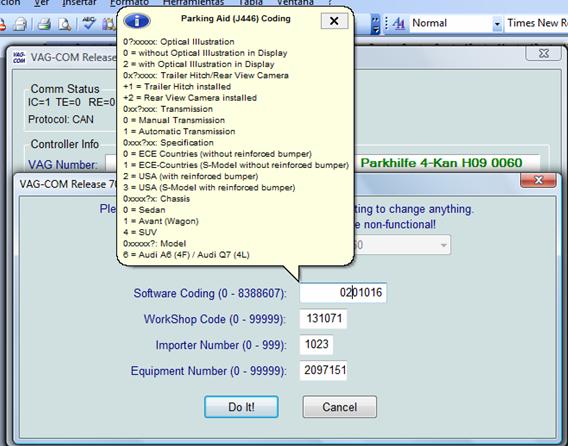The height and width of the screenshot is (446, 568).
Task: Open the Herramientas menu
Action: point(193,3)
